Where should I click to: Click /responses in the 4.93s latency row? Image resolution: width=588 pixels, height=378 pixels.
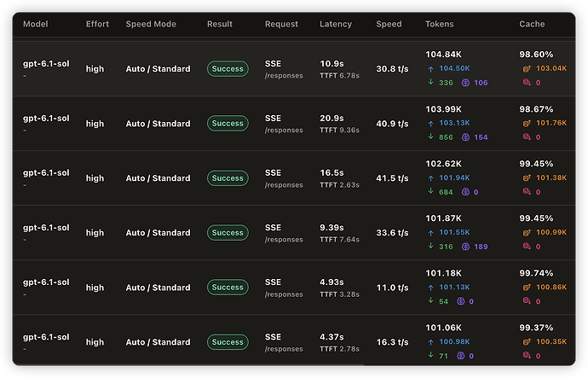click(284, 294)
